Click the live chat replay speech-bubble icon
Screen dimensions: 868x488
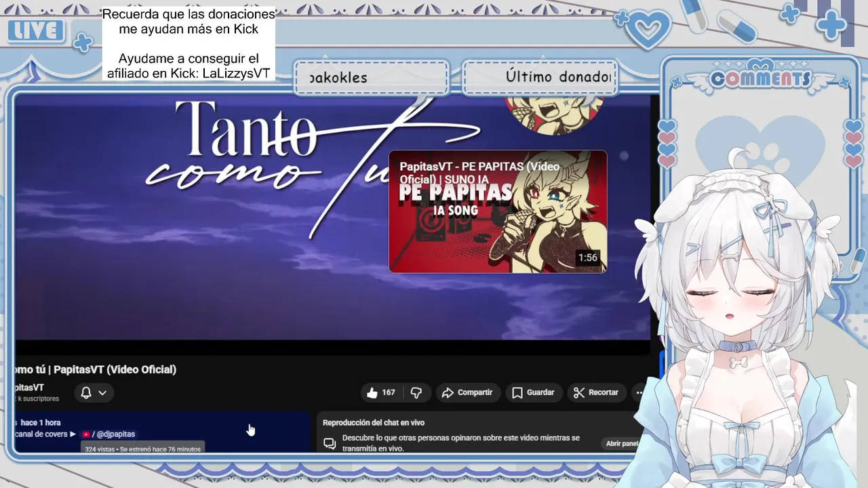pos(330,444)
